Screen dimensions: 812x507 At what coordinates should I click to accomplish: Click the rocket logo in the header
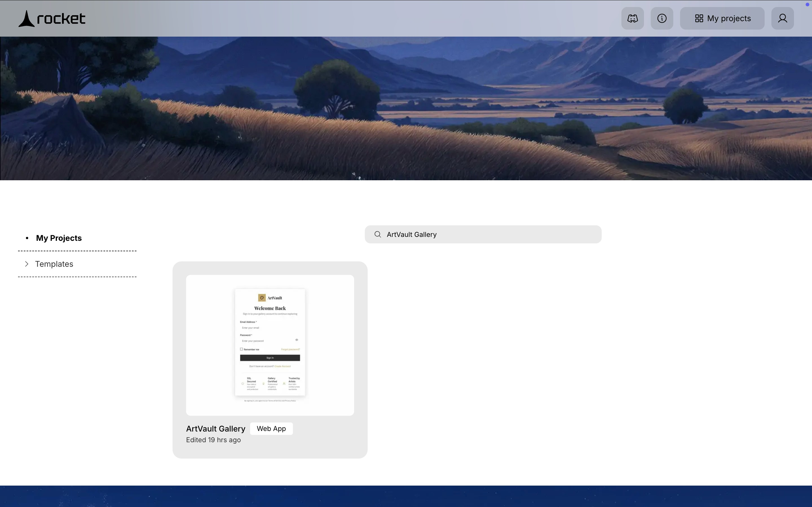[51, 18]
